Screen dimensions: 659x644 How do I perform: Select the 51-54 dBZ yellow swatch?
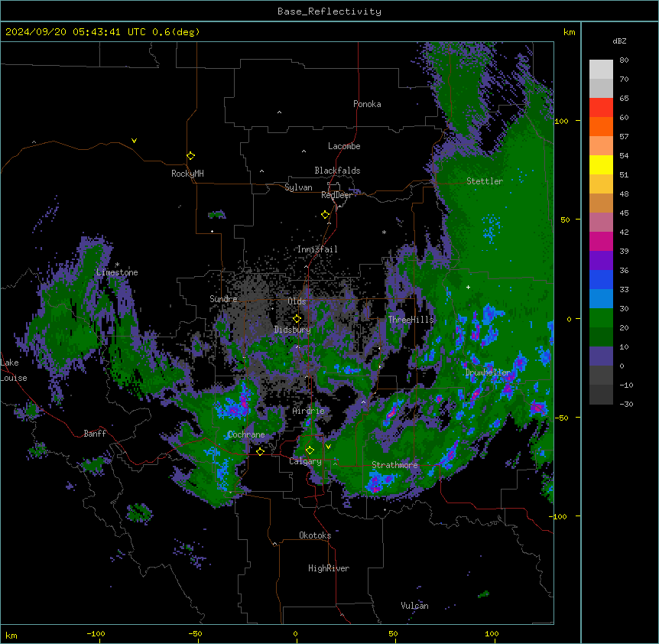click(601, 164)
